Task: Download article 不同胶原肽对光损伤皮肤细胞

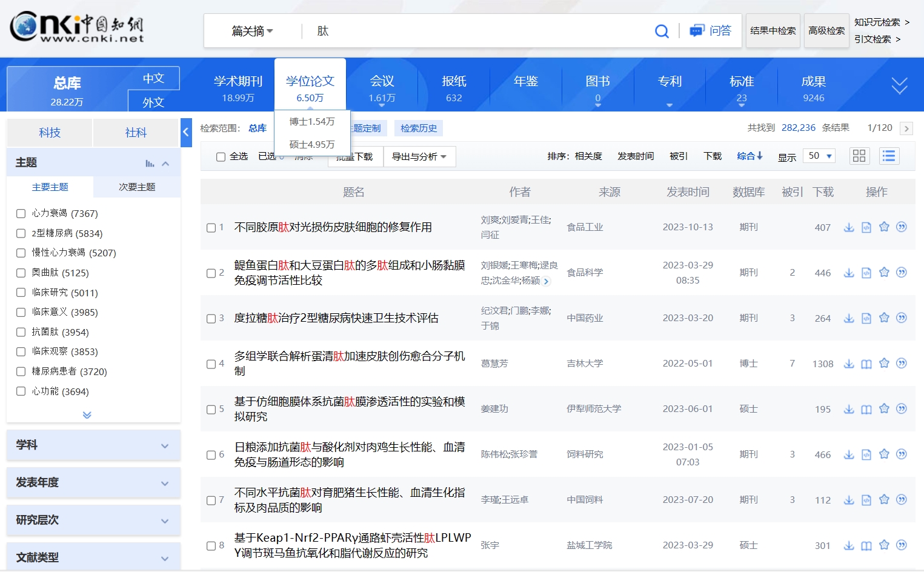Action: pyautogui.click(x=848, y=227)
